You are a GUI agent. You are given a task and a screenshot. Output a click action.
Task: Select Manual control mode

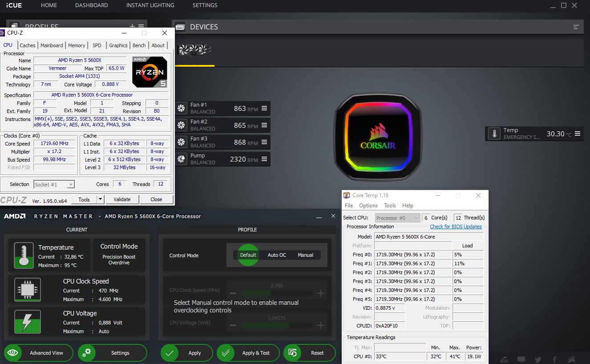point(305,255)
